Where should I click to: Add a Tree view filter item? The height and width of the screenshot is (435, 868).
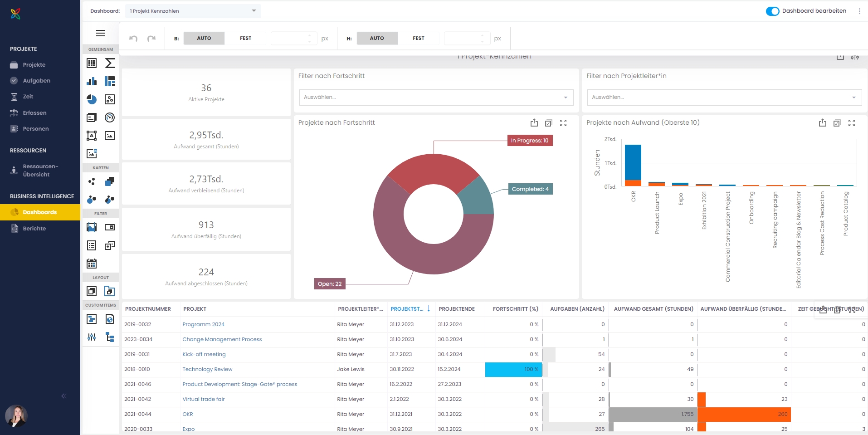[x=110, y=245]
